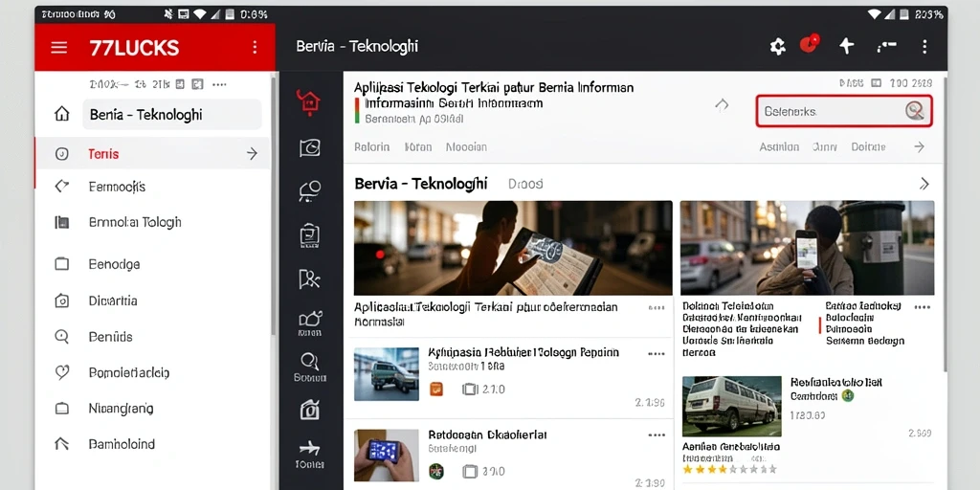
Task: Open the top bar three-dot overflow menu
Action: [x=924, y=46]
